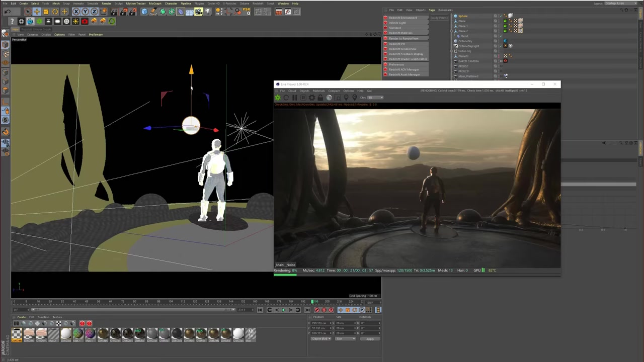
Task: Select the Move tool icon
Action: 37,12
